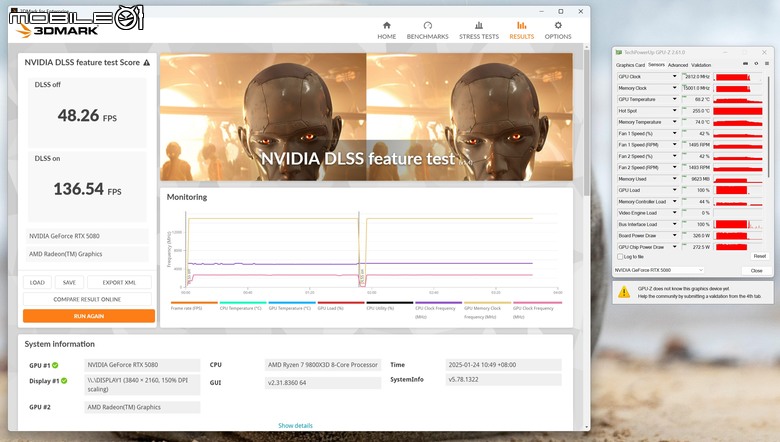
Task: Click the SAVE result button
Action: (69, 282)
